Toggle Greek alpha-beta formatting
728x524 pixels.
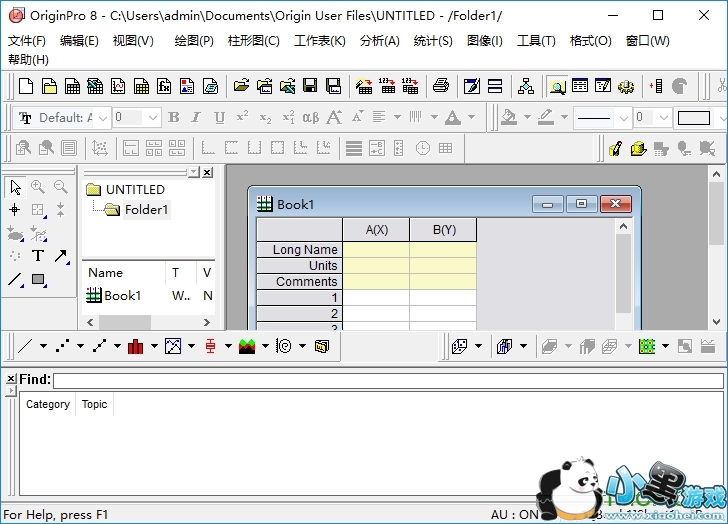311,117
